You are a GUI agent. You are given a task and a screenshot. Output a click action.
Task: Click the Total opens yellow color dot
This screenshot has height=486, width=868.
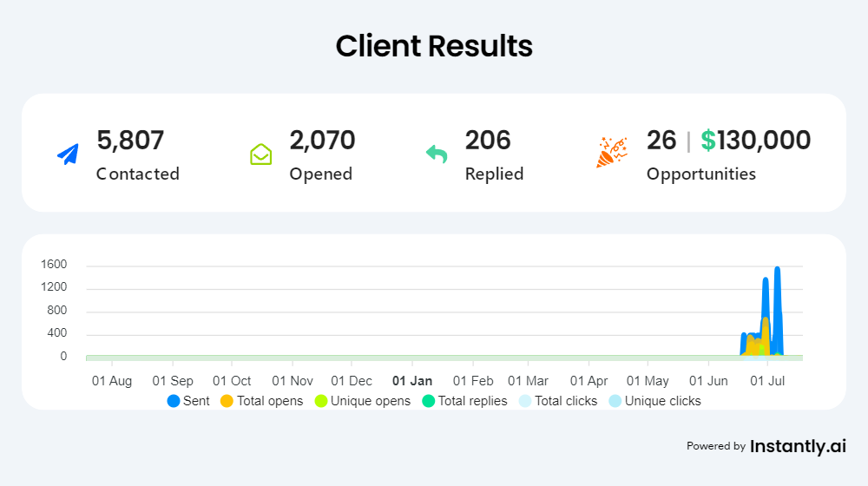(227, 401)
